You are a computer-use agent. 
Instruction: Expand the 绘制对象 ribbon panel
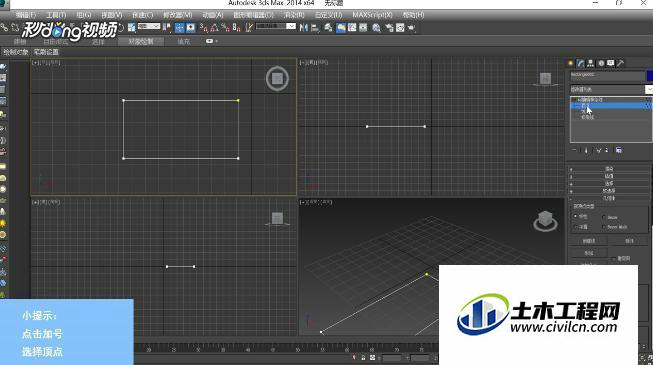tap(16, 52)
